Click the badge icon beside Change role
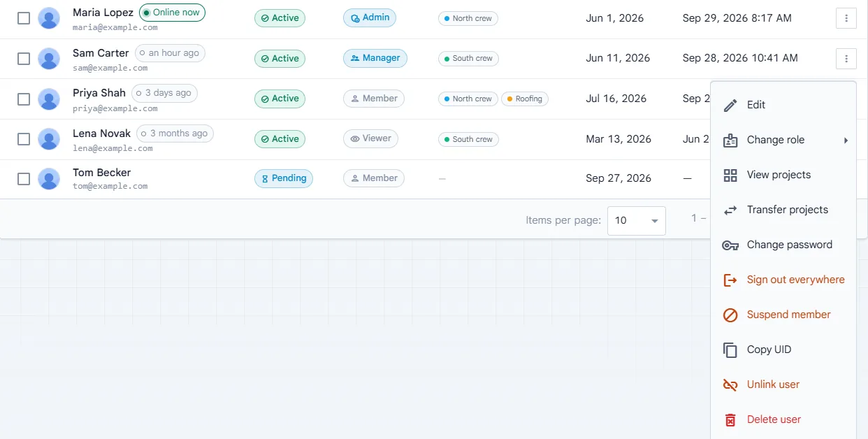Image resolution: width=868 pixels, height=439 pixels. click(x=730, y=140)
